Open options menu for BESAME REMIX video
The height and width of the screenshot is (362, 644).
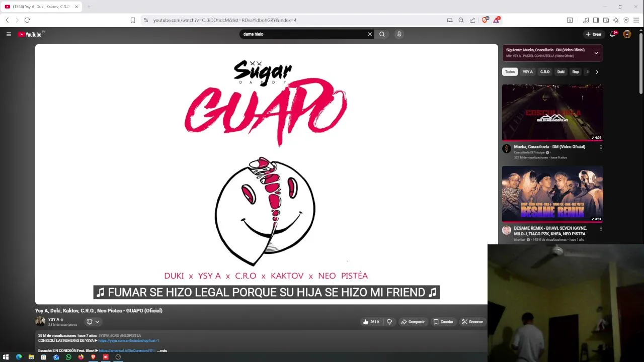pos(601,229)
